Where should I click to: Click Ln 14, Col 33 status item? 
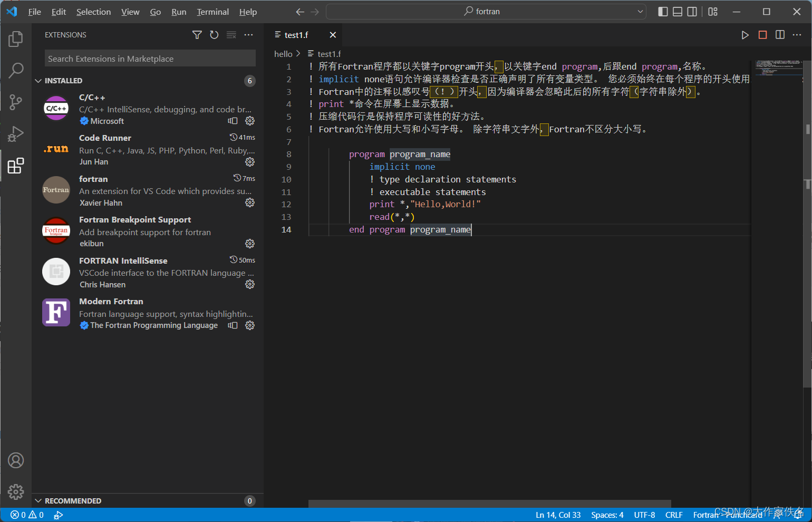pyautogui.click(x=558, y=515)
